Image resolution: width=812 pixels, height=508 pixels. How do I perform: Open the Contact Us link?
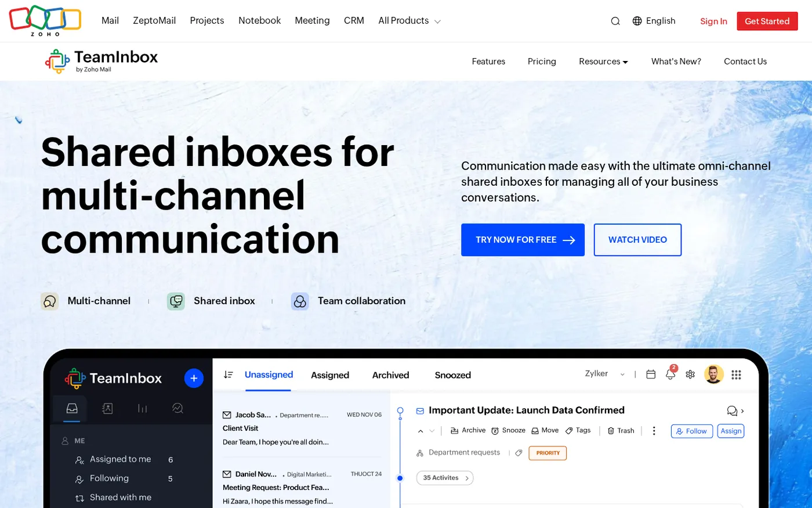tap(745, 62)
